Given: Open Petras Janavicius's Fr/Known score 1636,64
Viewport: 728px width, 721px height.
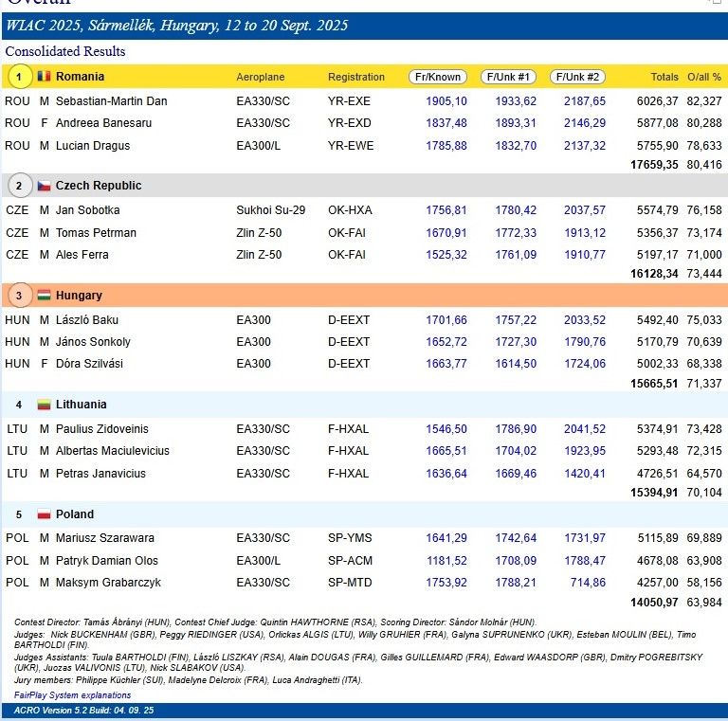Looking at the screenshot, I should 446,473.
